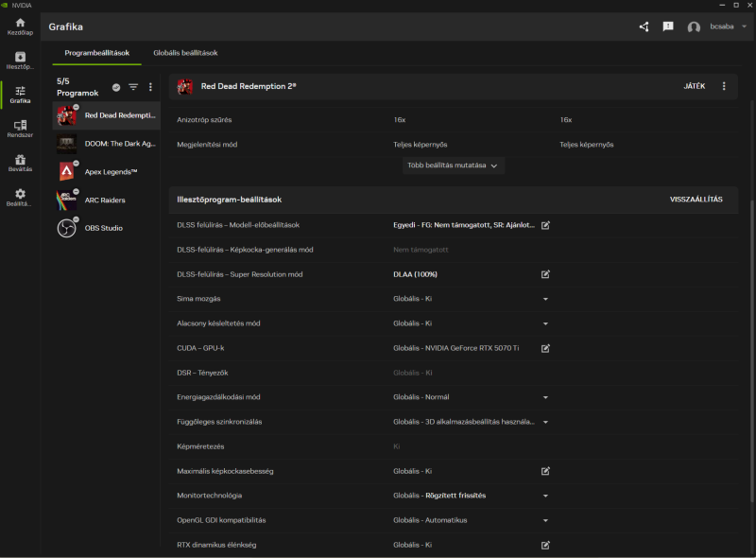
Task: Open the Monitortechnológia dropdown
Action: (545, 496)
